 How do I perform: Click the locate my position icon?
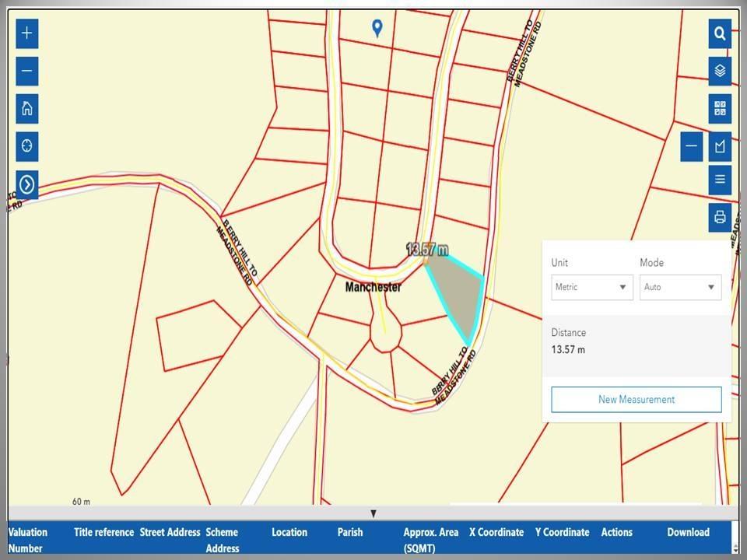click(x=27, y=145)
